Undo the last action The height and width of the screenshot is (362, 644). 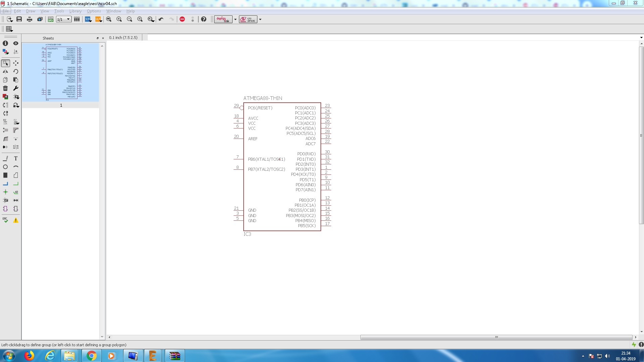(x=161, y=19)
